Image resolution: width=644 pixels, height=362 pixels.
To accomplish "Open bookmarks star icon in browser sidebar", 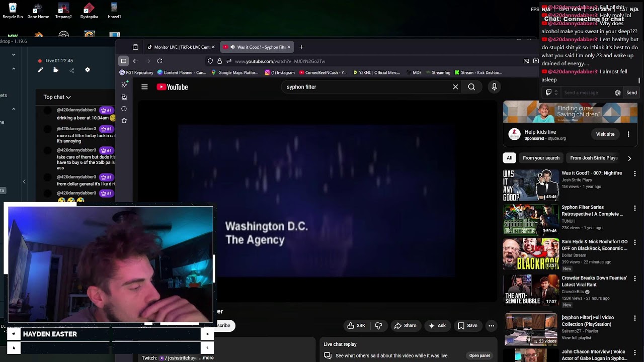I will click(124, 121).
